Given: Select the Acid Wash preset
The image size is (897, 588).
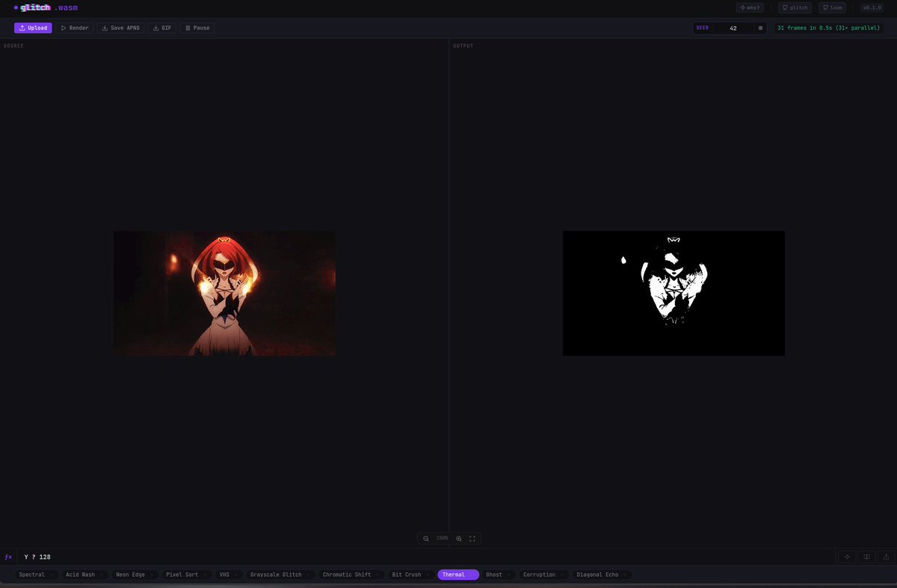Looking at the screenshot, I should tap(84, 575).
